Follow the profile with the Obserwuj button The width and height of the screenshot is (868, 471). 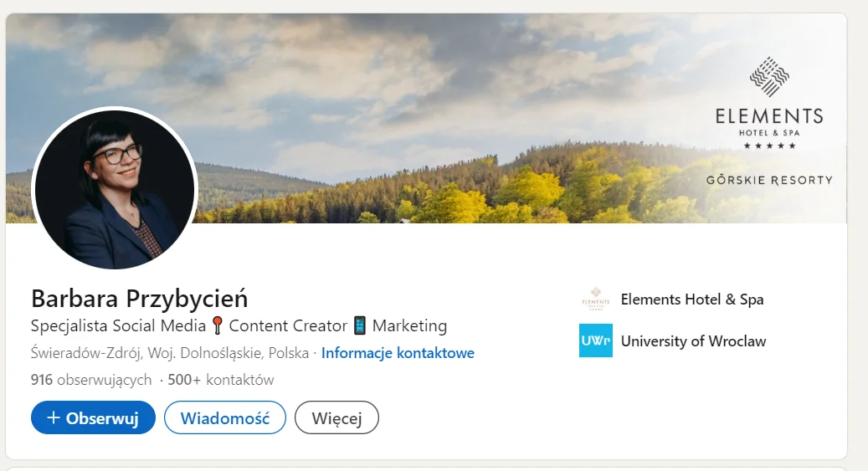93,417
